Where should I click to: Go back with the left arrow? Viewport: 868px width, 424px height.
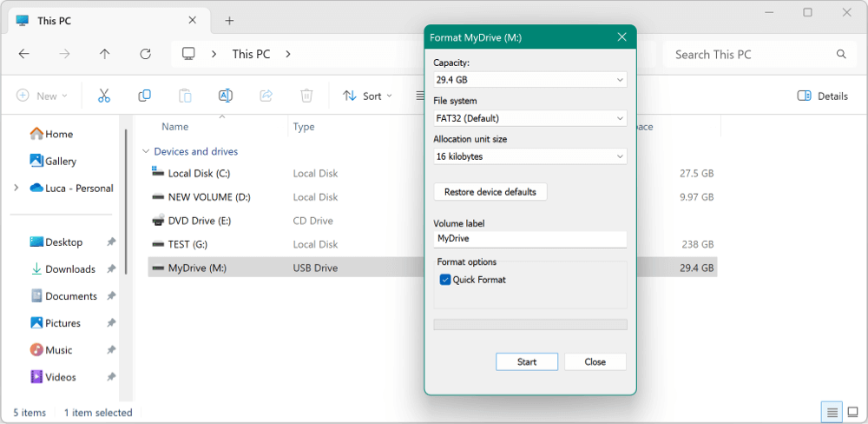(x=23, y=54)
